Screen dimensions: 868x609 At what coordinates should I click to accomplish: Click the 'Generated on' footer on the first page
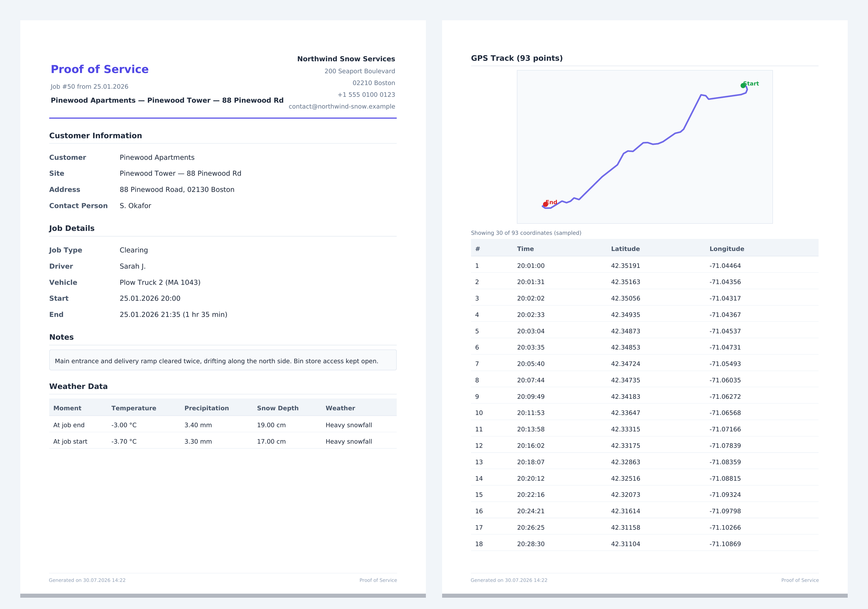pyautogui.click(x=87, y=580)
